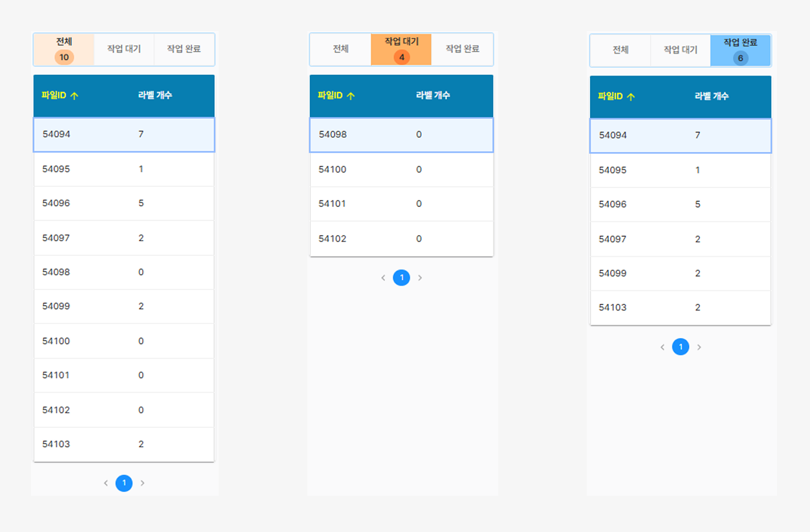Click label count 5 in the 작업 완료 table
Image resolution: width=810 pixels, height=532 pixels.
697,204
